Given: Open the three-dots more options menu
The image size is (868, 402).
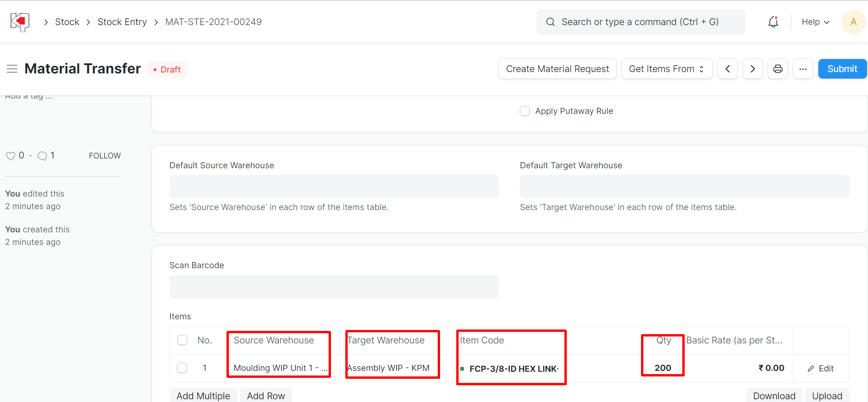Looking at the screenshot, I should click(803, 69).
